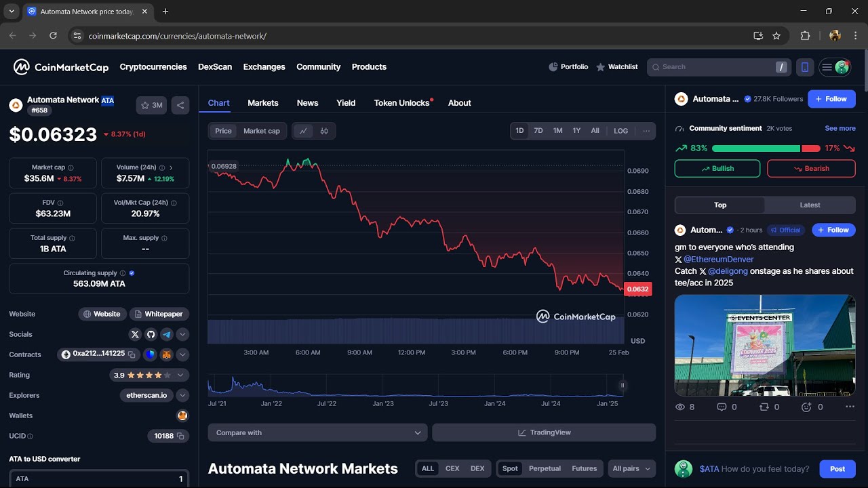The height and width of the screenshot is (488, 868).
Task: Open the Compare with dropdown
Action: coord(317,432)
